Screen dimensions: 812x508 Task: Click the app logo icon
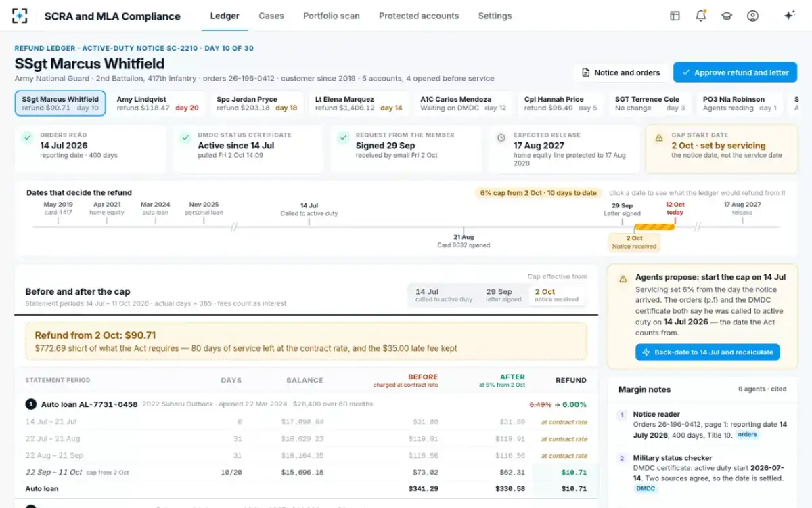pos(20,16)
